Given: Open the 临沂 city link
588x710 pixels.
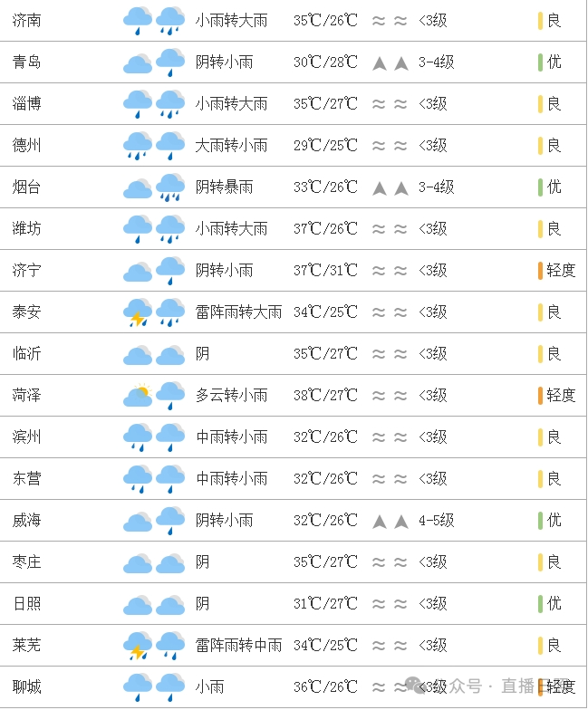Looking at the screenshot, I should tap(27, 354).
